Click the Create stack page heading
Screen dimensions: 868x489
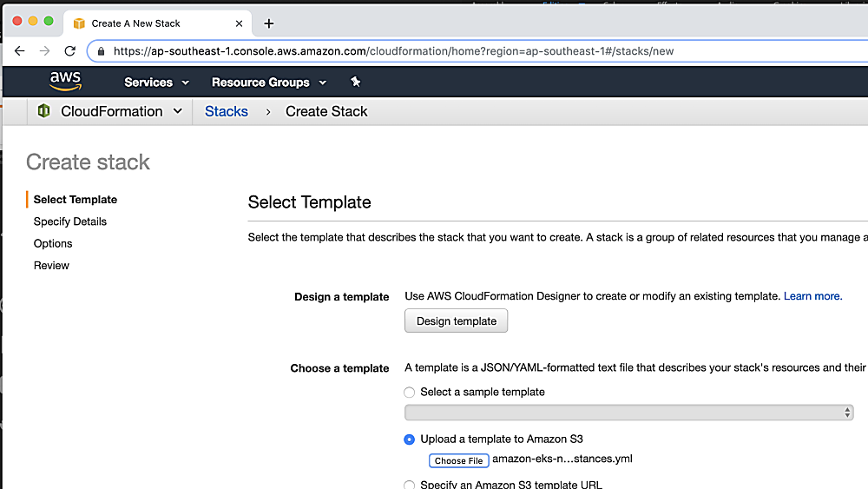click(88, 162)
